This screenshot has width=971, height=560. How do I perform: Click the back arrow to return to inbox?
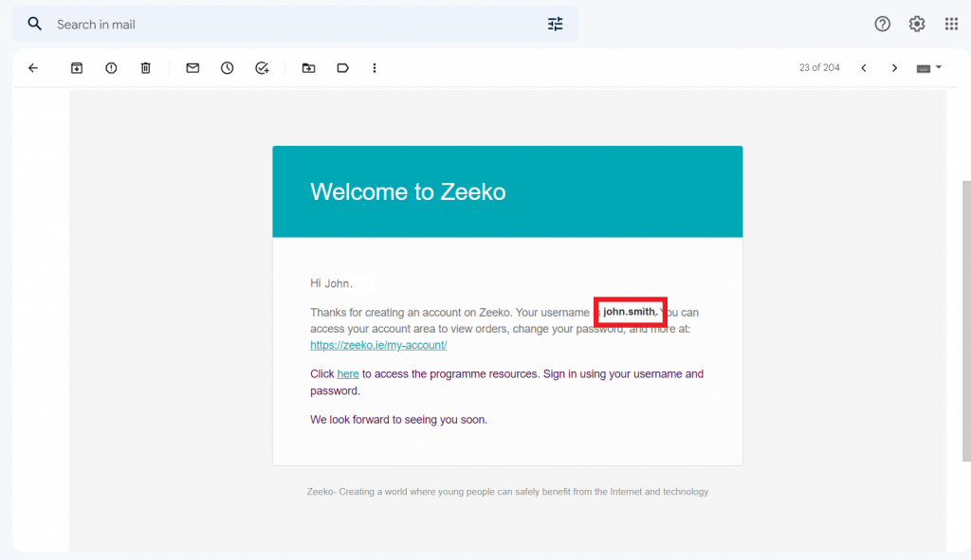pyautogui.click(x=33, y=68)
